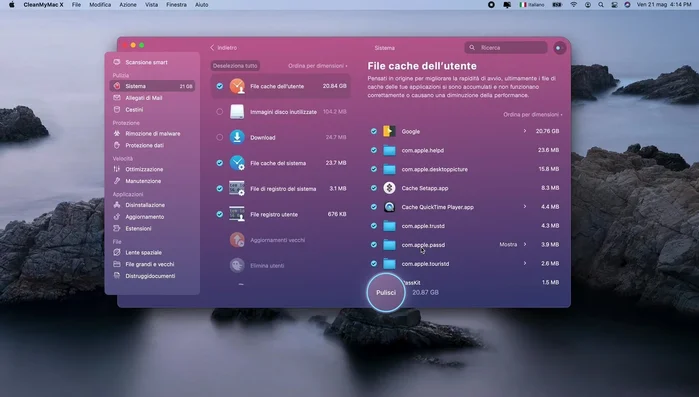699x397 pixels.
Task: Uncheck com.apple.helpd checkbox
Action: click(374, 150)
